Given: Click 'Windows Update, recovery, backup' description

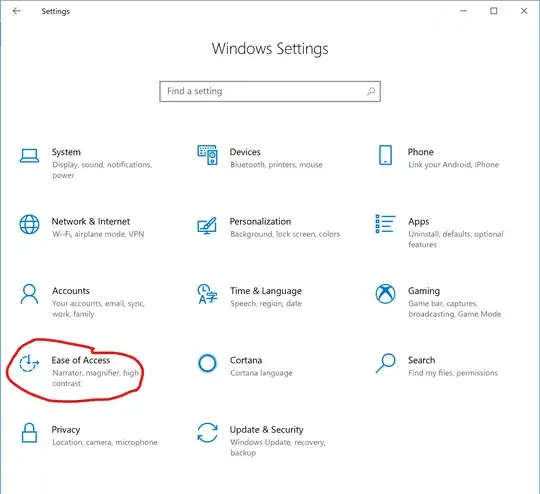Looking at the screenshot, I should tap(278, 447).
